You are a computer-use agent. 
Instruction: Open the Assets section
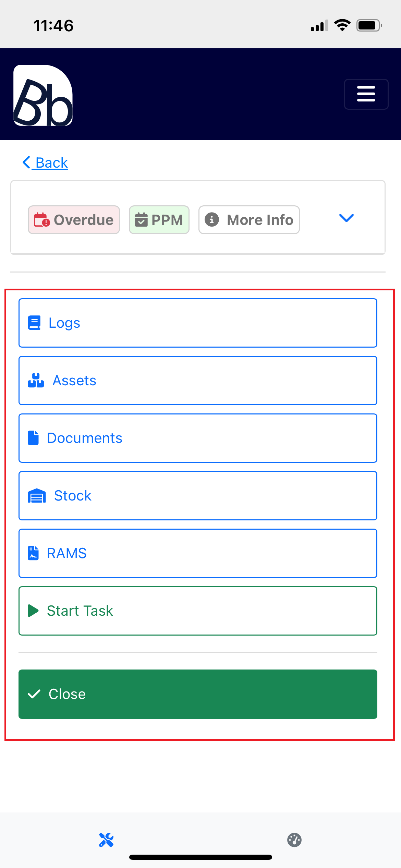[198, 381]
